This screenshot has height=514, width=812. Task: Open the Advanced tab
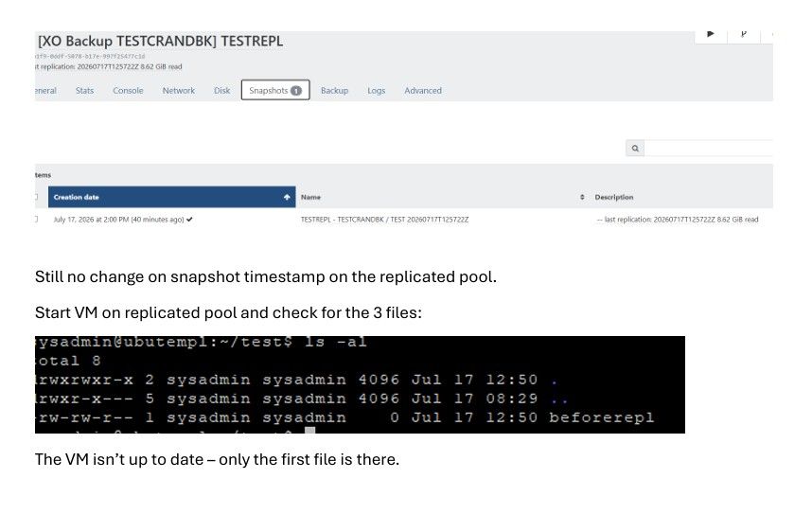(423, 91)
